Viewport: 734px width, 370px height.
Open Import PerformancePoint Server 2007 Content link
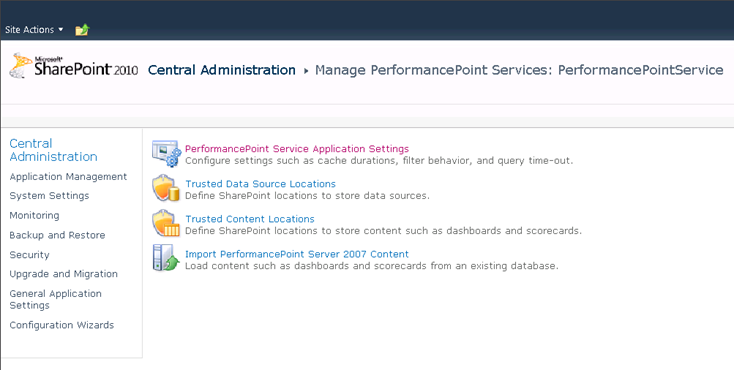point(297,254)
